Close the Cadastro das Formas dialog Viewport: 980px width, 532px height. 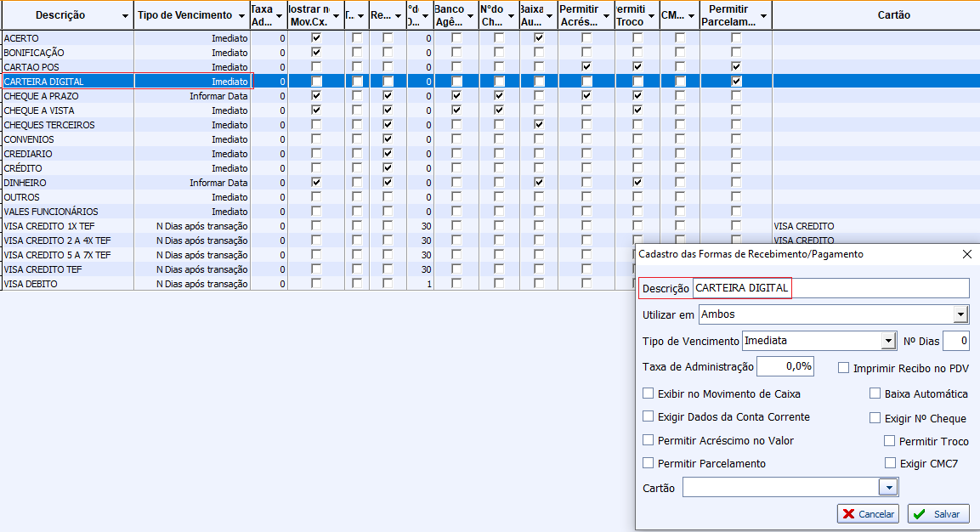click(x=966, y=254)
